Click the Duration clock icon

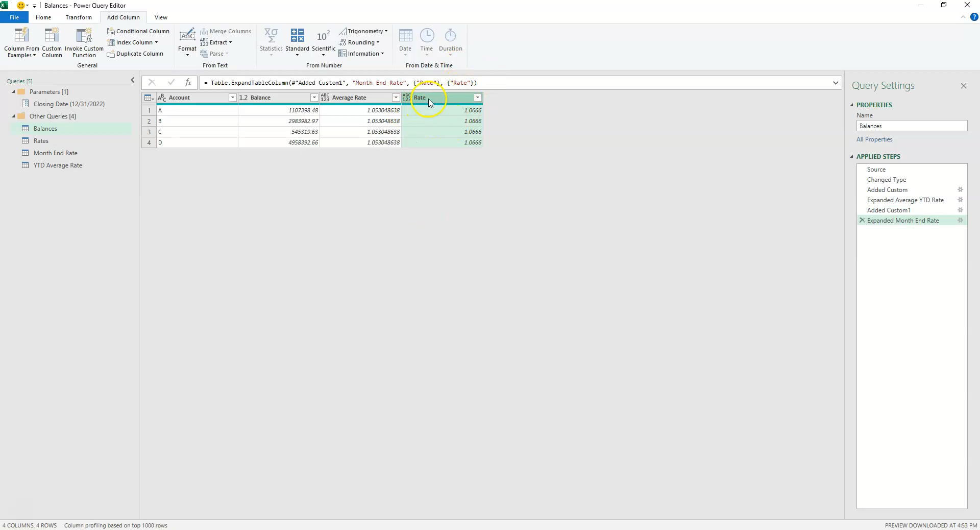[451, 36]
